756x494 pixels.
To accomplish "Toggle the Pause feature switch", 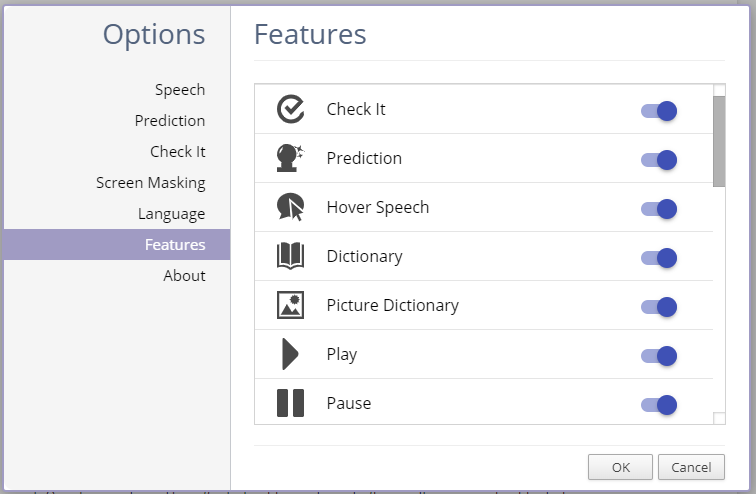I will click(659, 404).
